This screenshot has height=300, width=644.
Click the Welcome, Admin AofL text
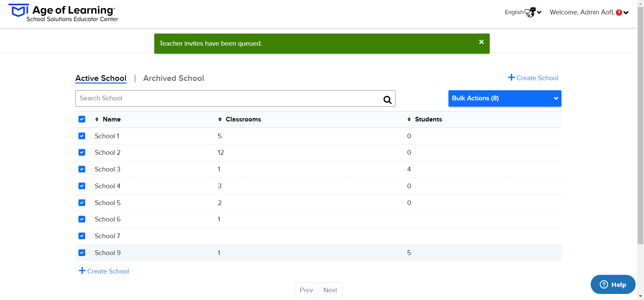582,12
